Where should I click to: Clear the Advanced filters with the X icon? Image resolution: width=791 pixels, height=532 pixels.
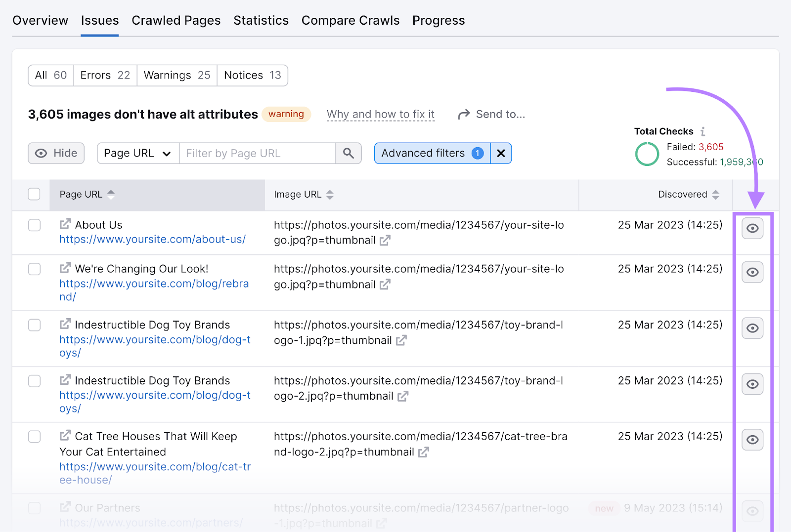point(501,153)
